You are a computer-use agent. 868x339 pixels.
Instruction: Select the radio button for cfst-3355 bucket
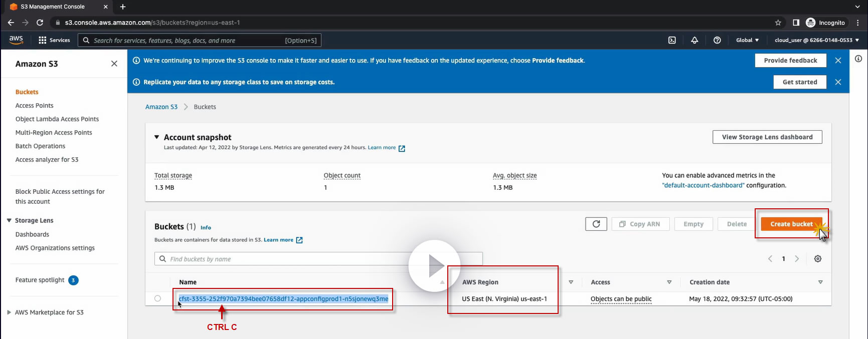coord(157,298)
